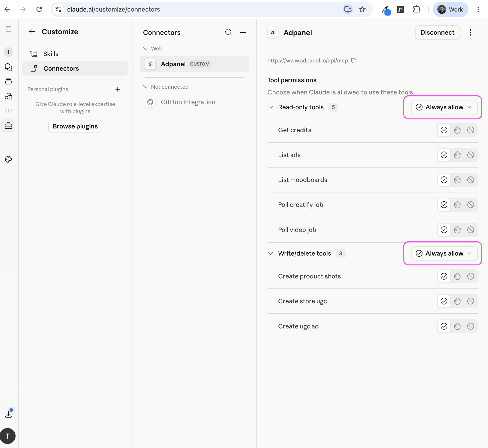Search connectors with magnifier icon
This screenshot has width=488, height=448.
coord(229,32)
